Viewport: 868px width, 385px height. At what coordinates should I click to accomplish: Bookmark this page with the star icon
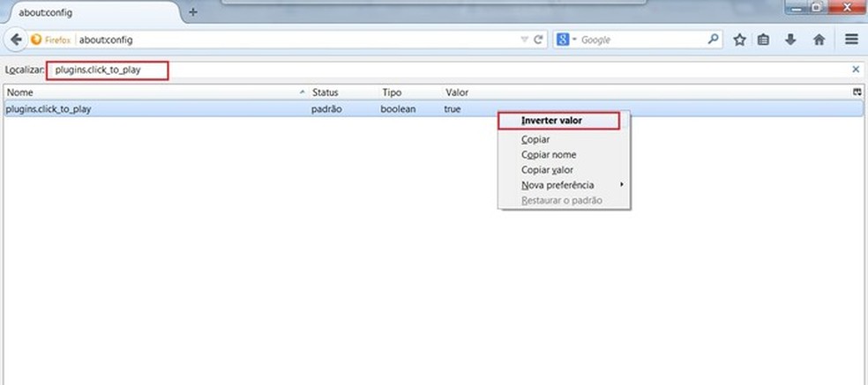coord(739,40)
